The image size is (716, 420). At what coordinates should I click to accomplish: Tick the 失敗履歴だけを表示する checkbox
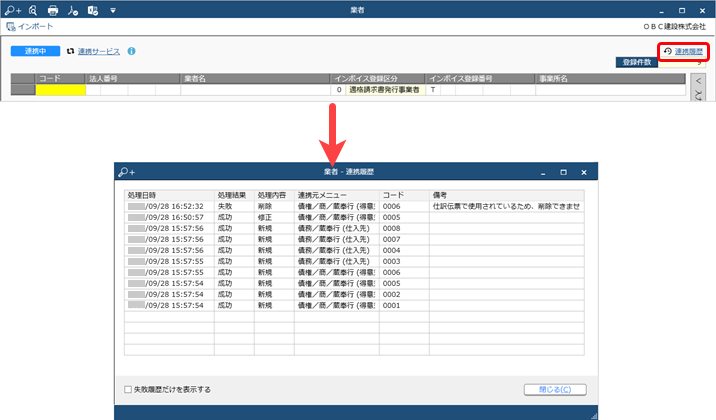(x=128, y=389)
